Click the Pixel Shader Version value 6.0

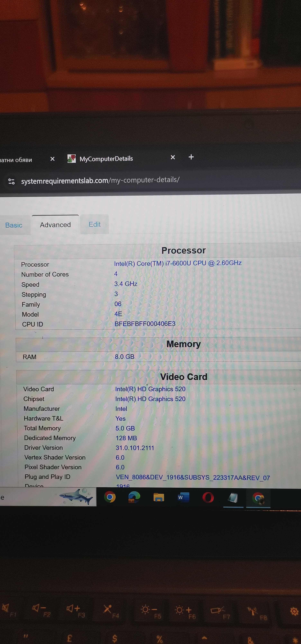(x=120, y=467)
